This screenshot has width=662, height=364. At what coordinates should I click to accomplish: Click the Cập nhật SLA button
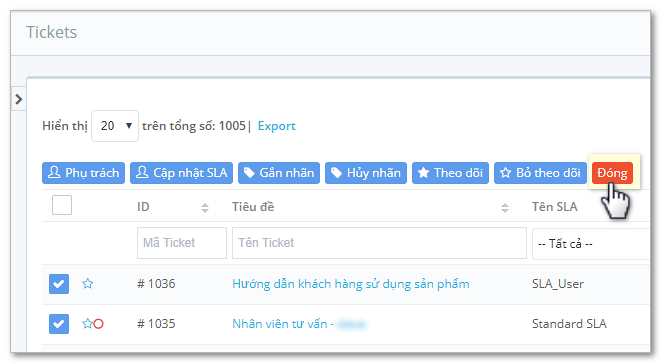pos(181,173)
